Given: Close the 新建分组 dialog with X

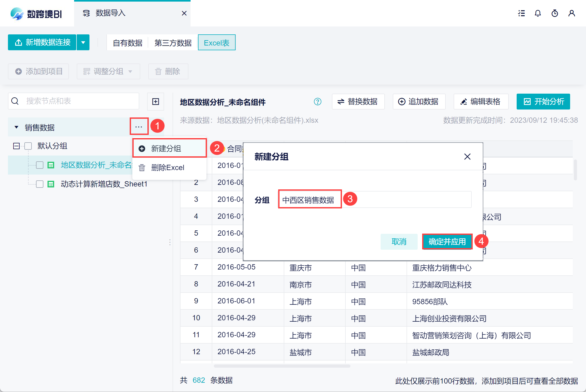Looking at the screenshot, I should coord(467,157).
